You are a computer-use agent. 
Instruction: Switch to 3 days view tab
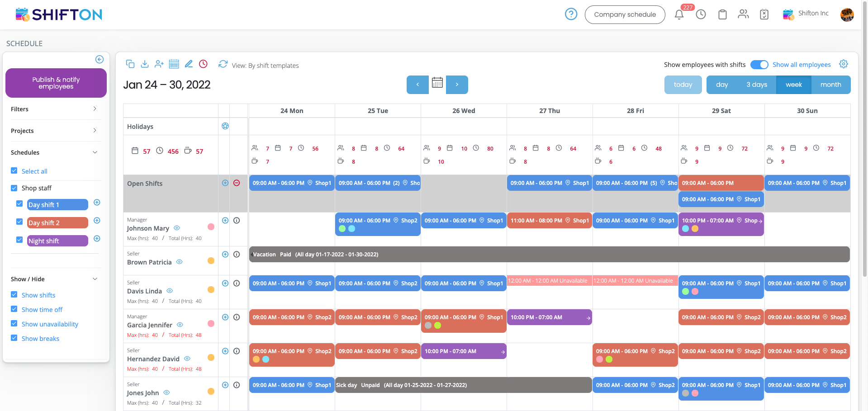click(756, 85)
